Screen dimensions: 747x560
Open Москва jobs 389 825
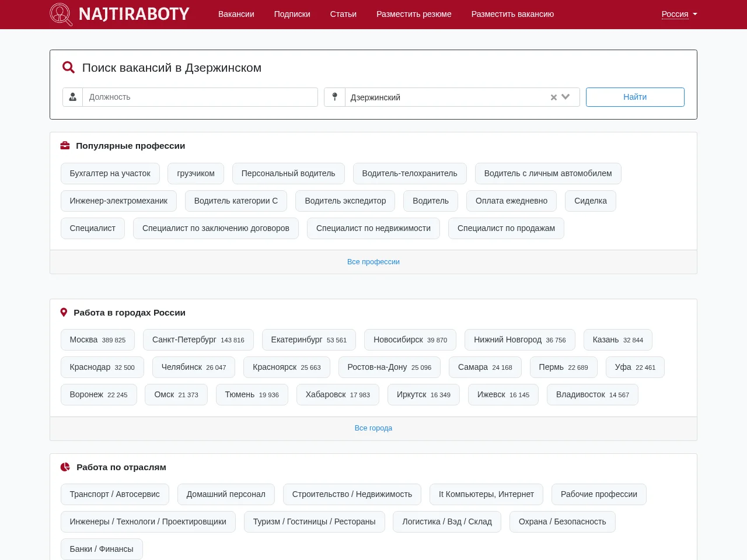click(98, 339)
